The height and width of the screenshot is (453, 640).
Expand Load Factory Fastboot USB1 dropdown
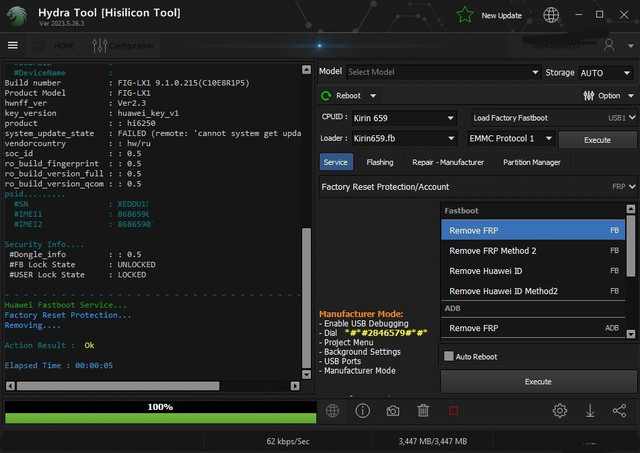(554, 118)
